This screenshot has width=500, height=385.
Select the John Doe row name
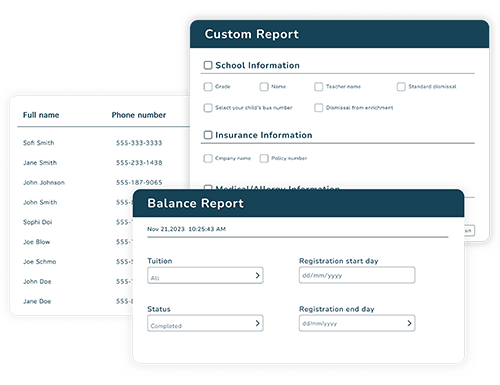[37, 281]
